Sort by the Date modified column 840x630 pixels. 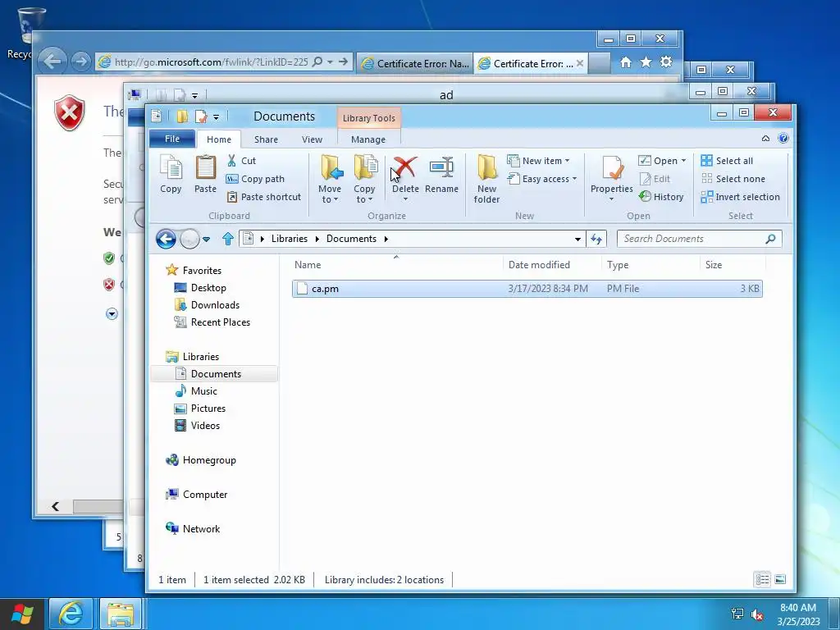pos(552,265)
